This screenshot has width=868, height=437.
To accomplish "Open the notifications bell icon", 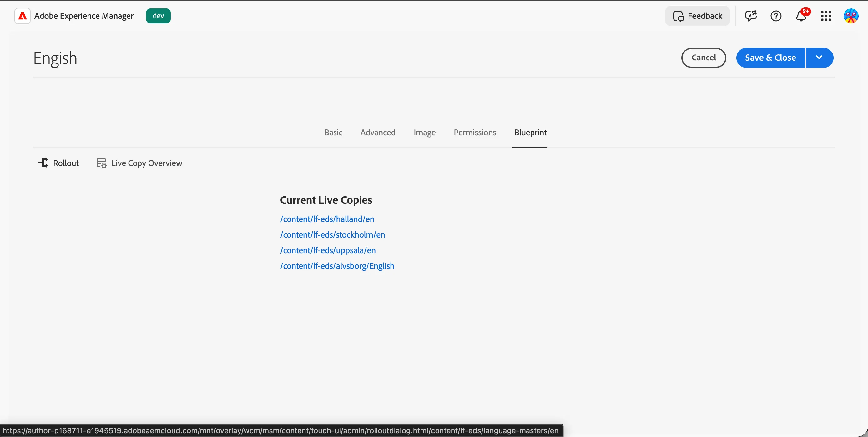I will click(801, 16).
